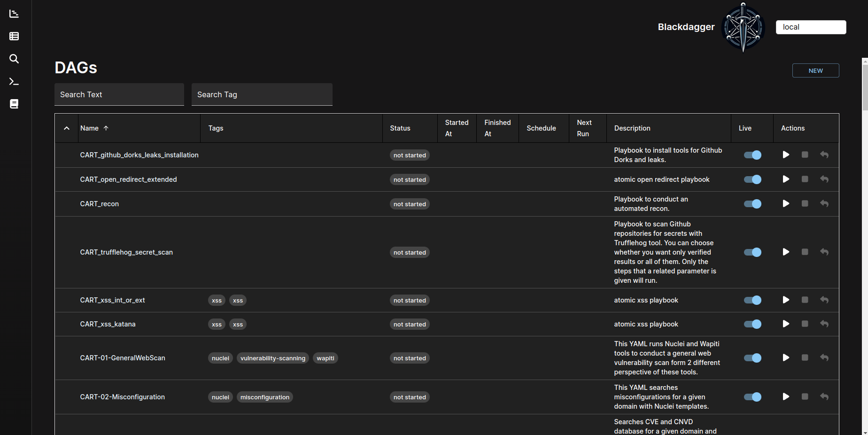Filter by first xss tag on CART_xss_katana
This screenshot has height=435, width=868.
(x=217, y=324)
